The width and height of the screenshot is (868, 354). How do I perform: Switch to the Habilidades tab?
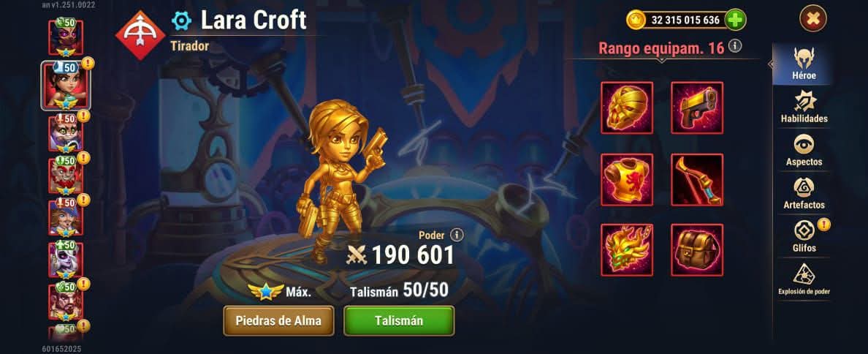[804, 107]
